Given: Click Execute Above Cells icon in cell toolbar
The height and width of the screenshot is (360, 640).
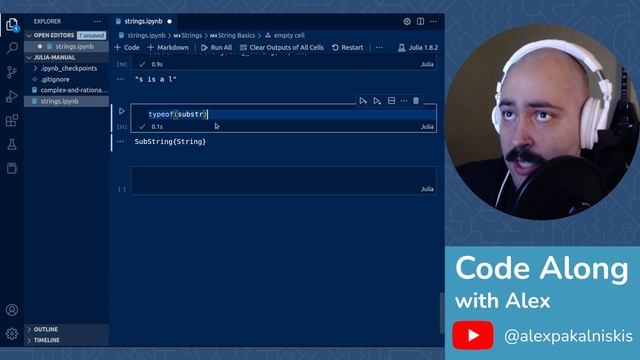Looking at the screenshot, I should click(x=363, y=101).
